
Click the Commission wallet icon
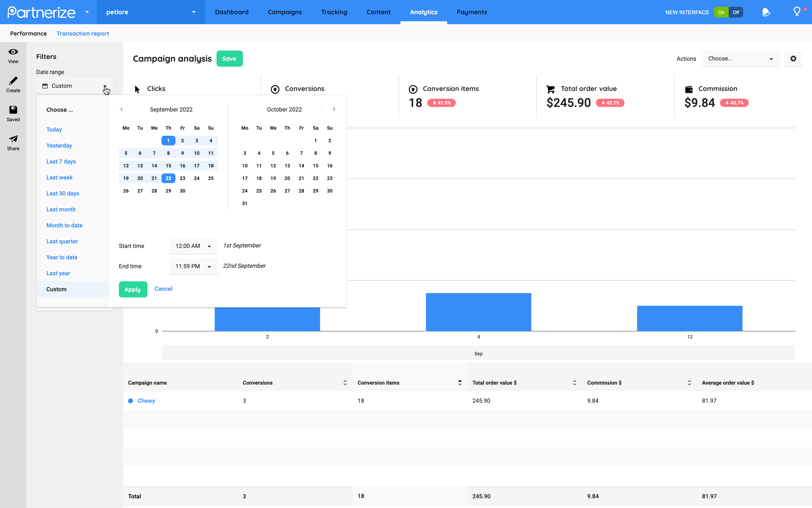[689, 89]
